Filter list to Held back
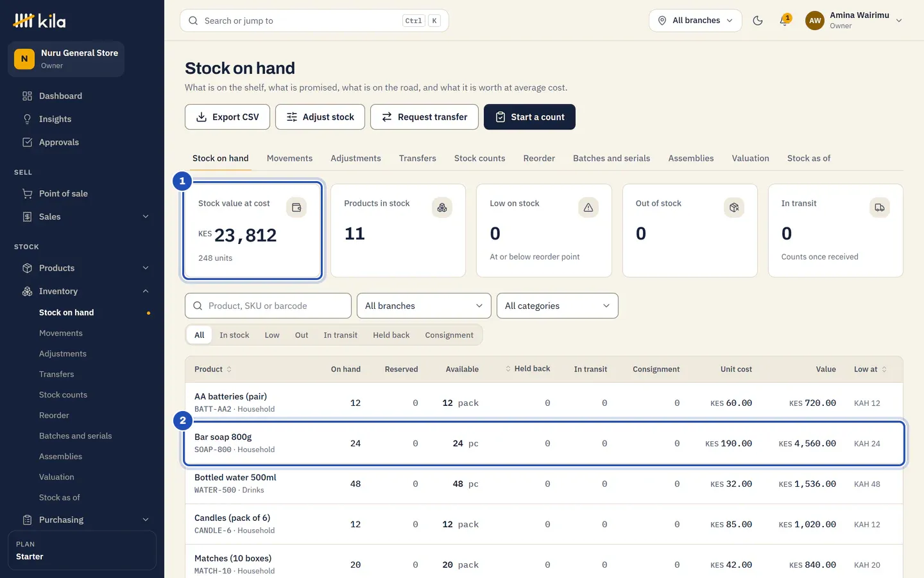 pyautogui.click(x=391, y=335)
